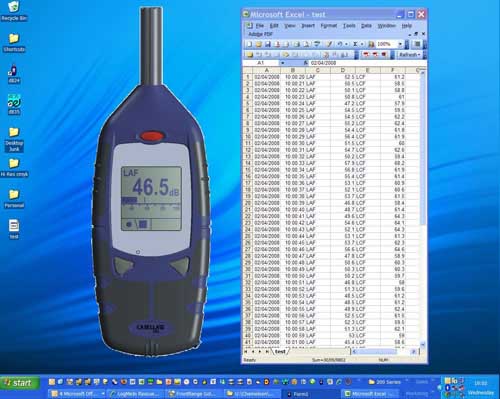Image resolution: width=500 pixels, height=399 pixels.
Task: Click the AutoSum sigma icon
Action: pyautogui.click(x=355, y=44)
